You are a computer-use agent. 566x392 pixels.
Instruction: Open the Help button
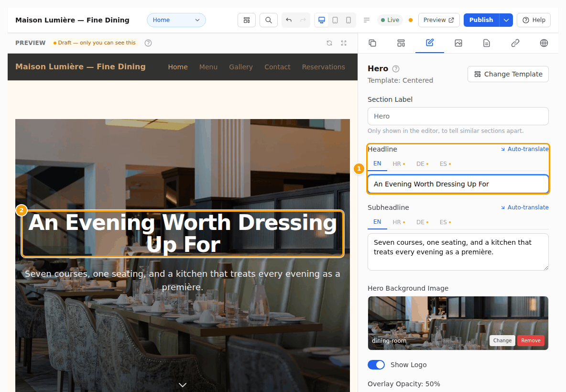point(534,20)
